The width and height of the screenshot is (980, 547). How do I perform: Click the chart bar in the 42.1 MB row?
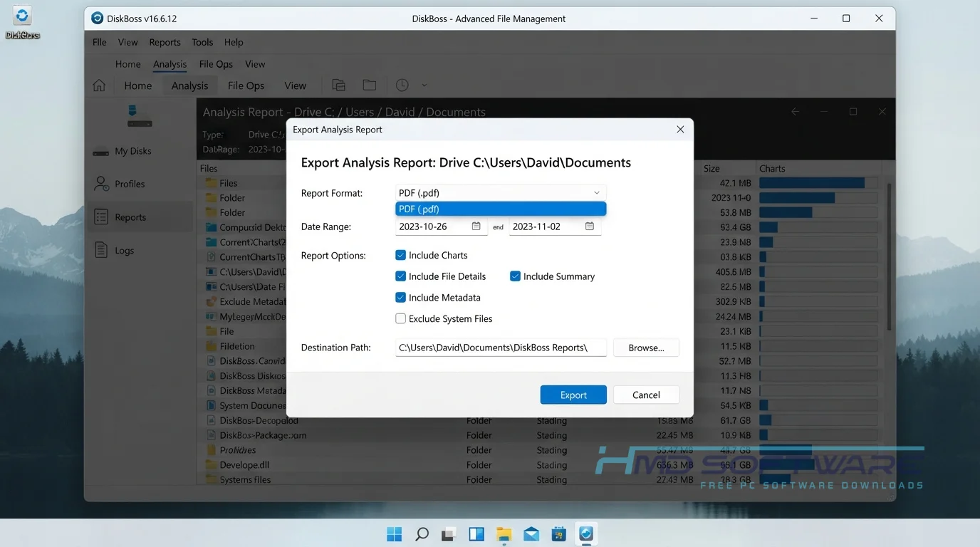(812, 183)
